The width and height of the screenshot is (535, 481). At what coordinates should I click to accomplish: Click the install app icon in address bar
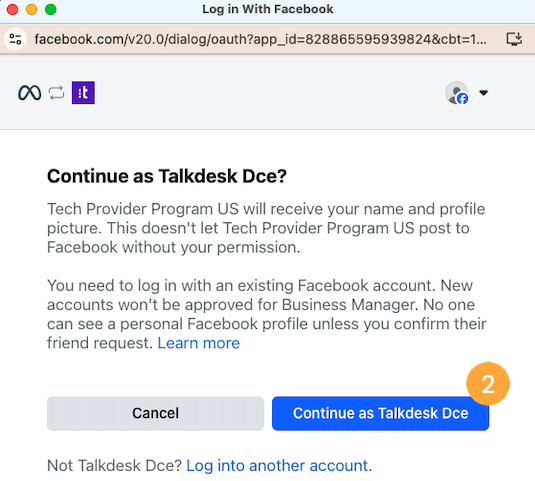[x=514, y=39]
